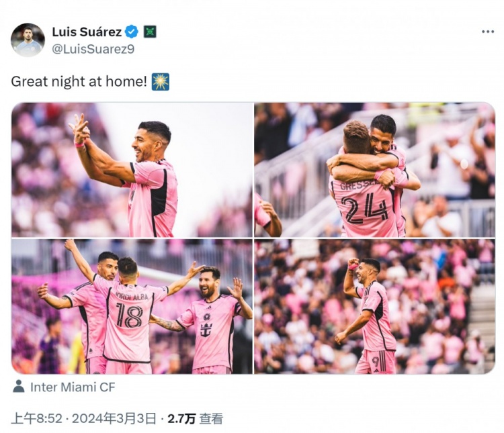Click the sparkle emoji in tweet text
This screenshot has height=433, width=504.
161,82
